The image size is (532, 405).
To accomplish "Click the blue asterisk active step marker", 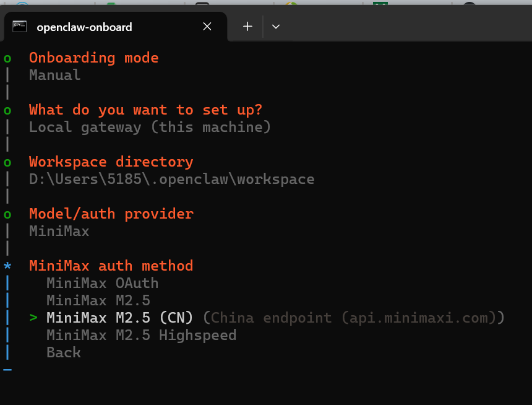I will click(7, 266).
